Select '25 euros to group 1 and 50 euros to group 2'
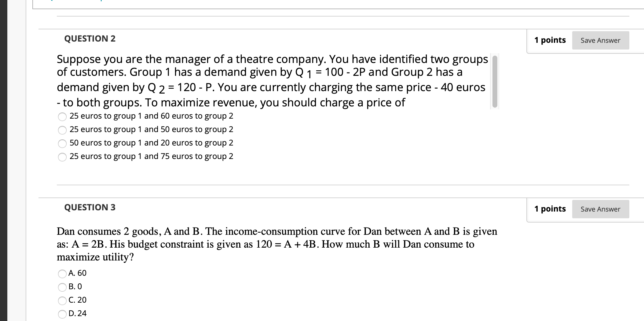 (62, 130)
